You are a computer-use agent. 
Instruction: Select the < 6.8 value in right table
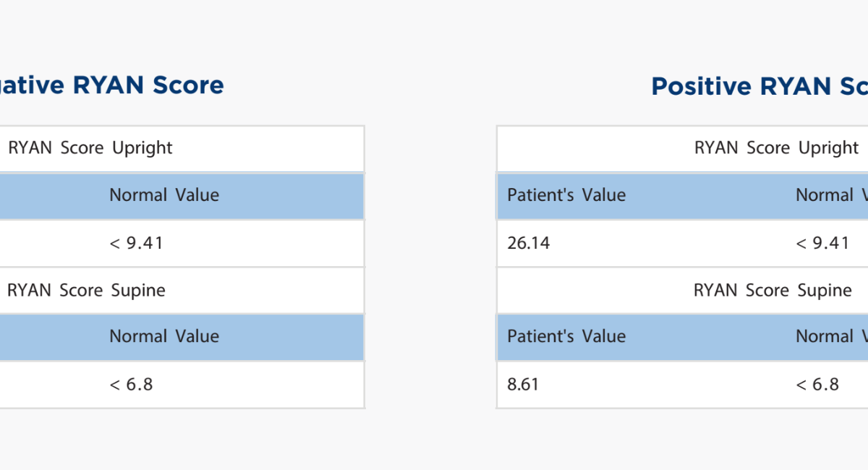(x=817, y=384)
